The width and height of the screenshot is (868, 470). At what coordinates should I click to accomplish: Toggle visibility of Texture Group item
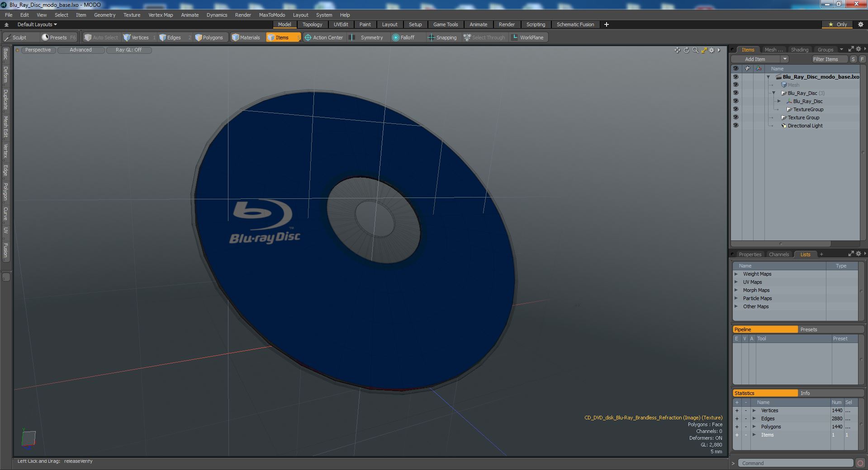click(x=735, y=117)
